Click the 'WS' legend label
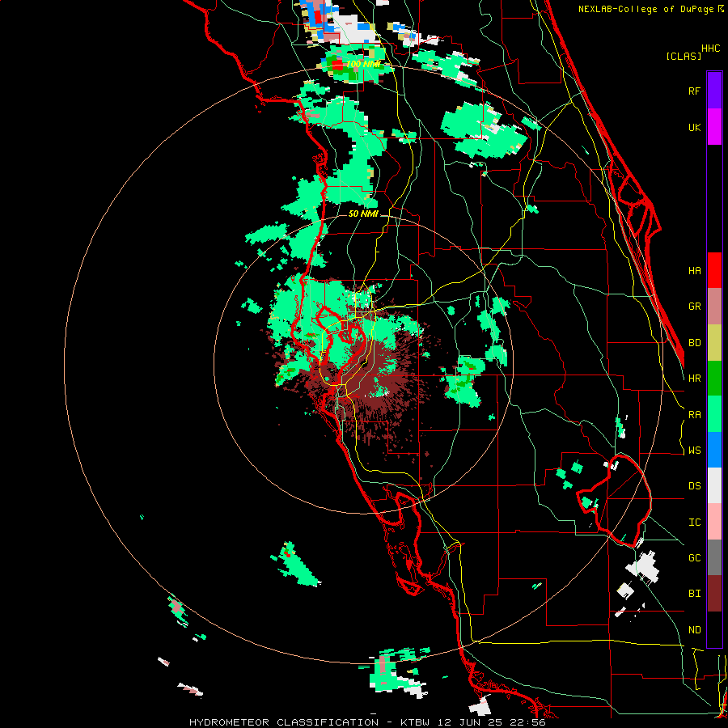The image size is (728, 728). coord(694,451)
